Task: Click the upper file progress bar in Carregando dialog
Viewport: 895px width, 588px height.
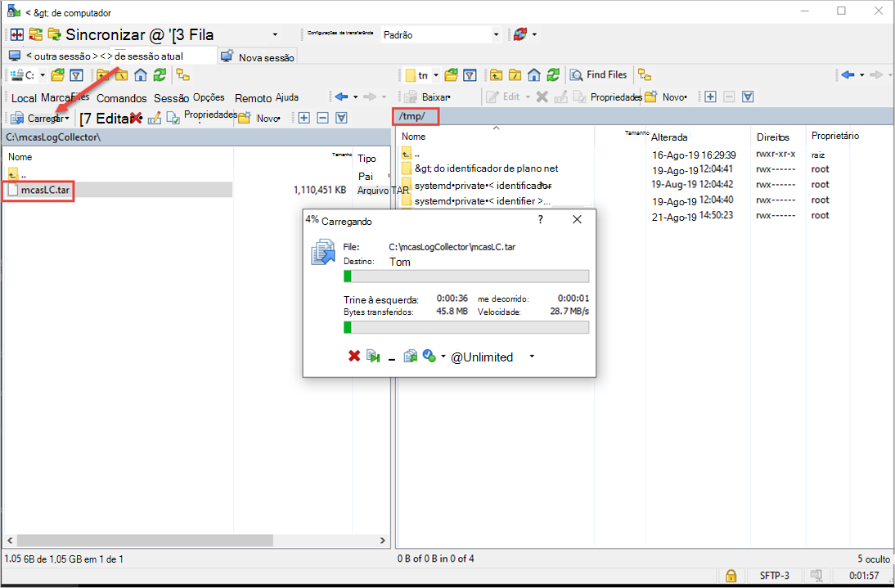Action: (x=465, y=276)
